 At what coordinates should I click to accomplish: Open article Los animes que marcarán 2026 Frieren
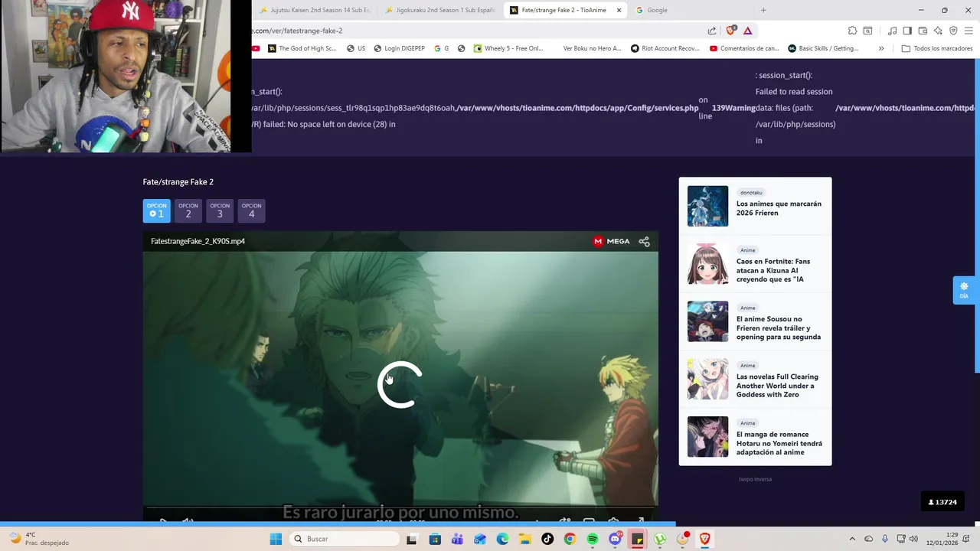tap(779, 208)
